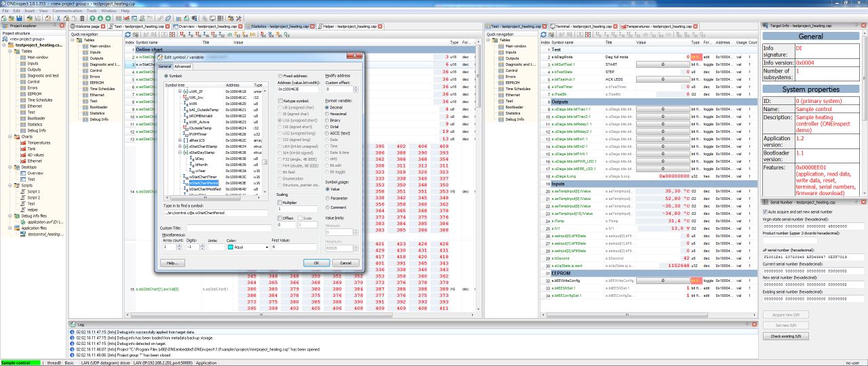Viewport: 868px width, 366px height.
Task: Select the Fixed address radio button
Action: coord(280,76)
